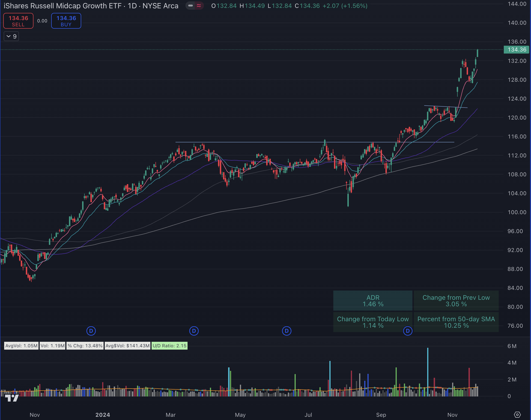
Task: Expand the indicators list using the 9 chevron
Action: pyautogui.click(x=11, y=36)
